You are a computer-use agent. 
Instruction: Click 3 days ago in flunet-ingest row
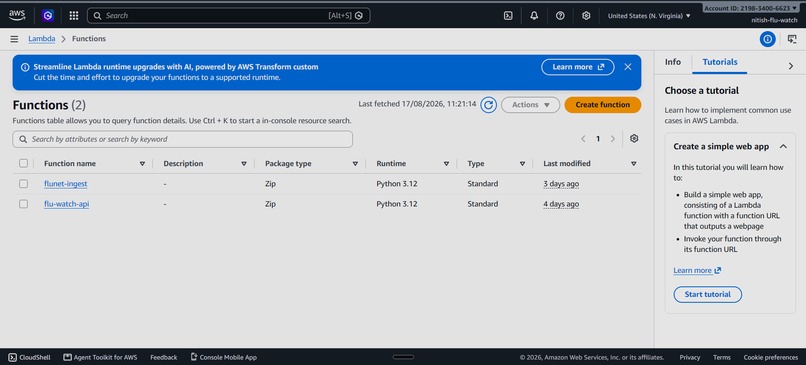click(x=561, y=184)
